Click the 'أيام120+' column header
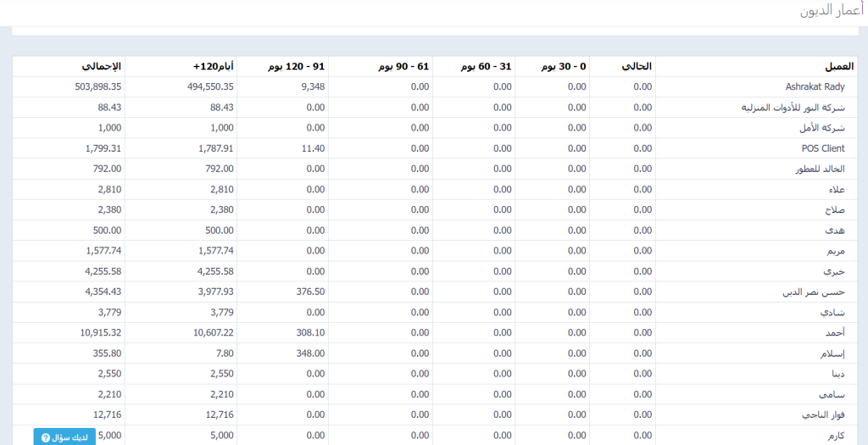The image size is (868, 445). tap(213, 66)
